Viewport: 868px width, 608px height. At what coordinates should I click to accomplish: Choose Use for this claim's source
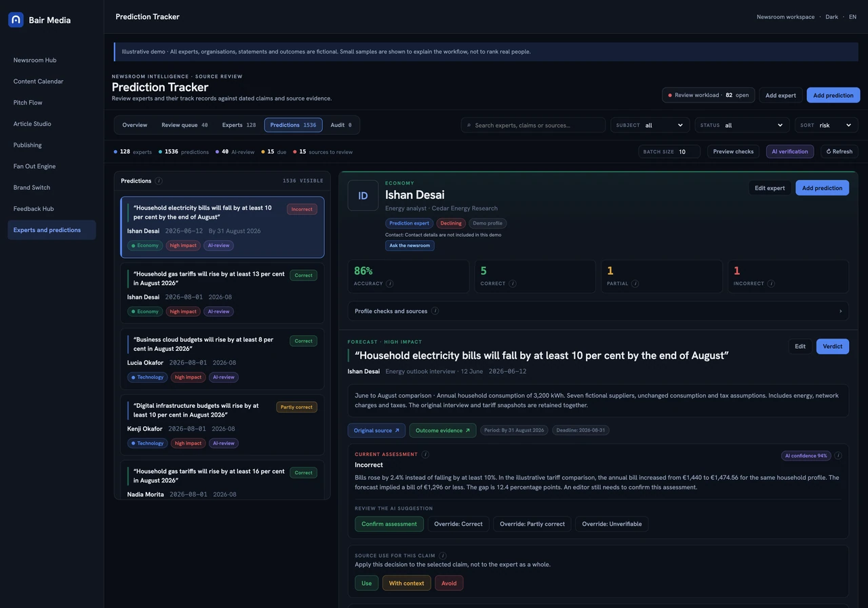pos(367,584)
